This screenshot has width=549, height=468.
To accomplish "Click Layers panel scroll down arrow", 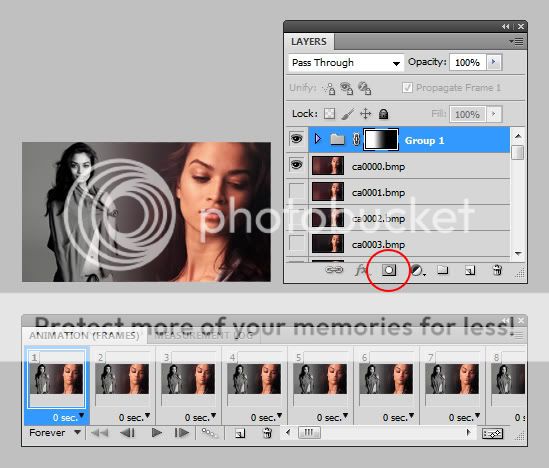I will 518,253.
